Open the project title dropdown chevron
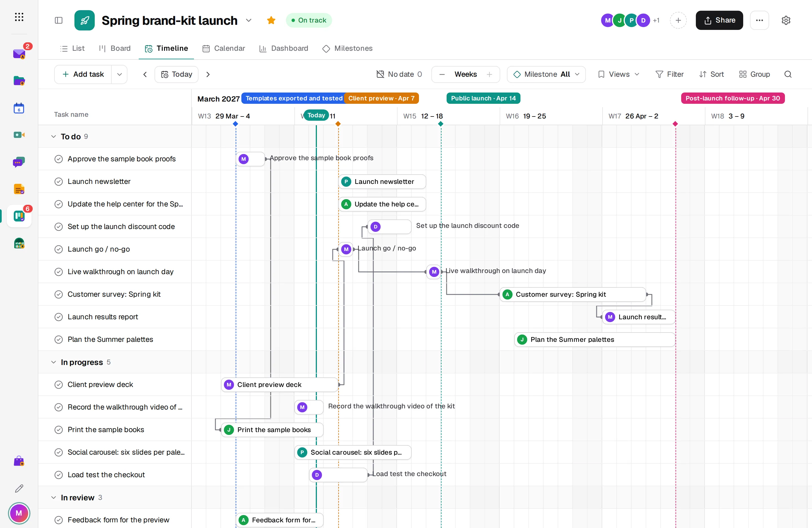Screen dimensions: 812x528 point(248,20)
